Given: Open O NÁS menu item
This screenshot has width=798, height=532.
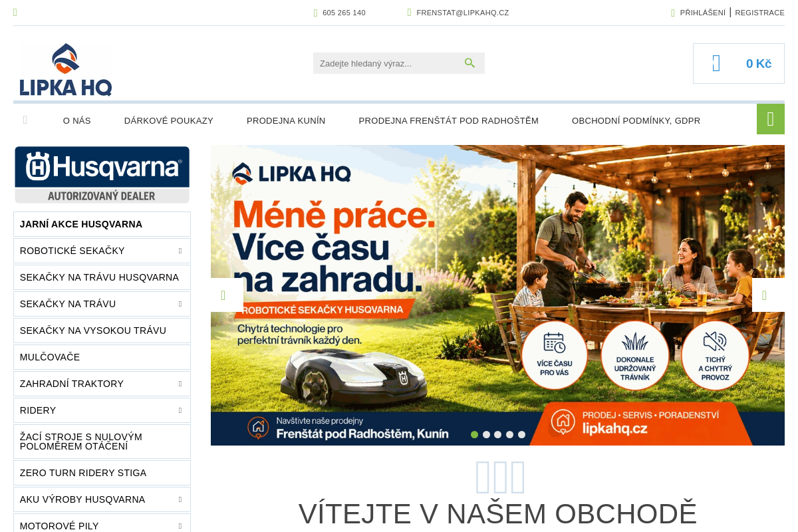Looking at the screenshot, I should [77, 120].
